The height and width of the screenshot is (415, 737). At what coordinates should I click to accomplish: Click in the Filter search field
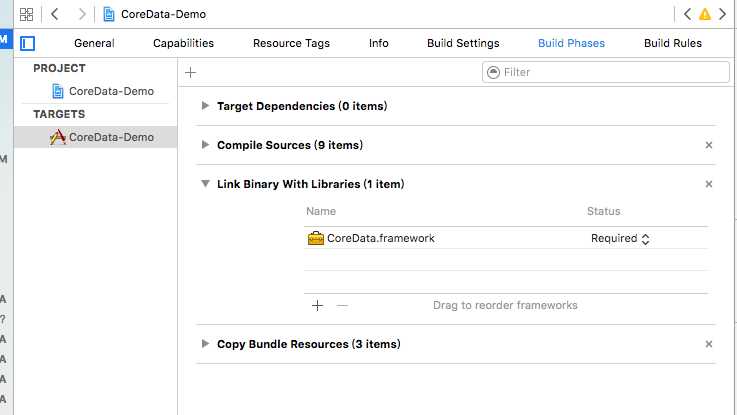606,72
